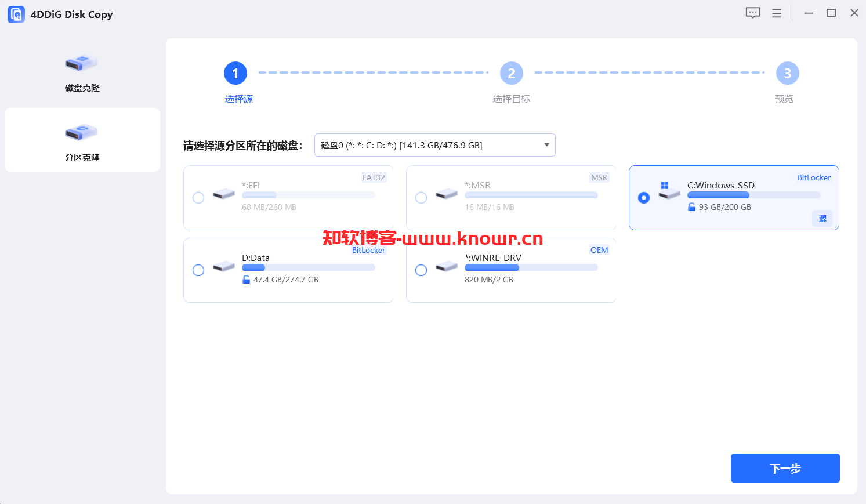Image resolution: width=866 pixels, height=504 pixels.
Task: Click the 选择目标 step label
Action: [512, 99]
